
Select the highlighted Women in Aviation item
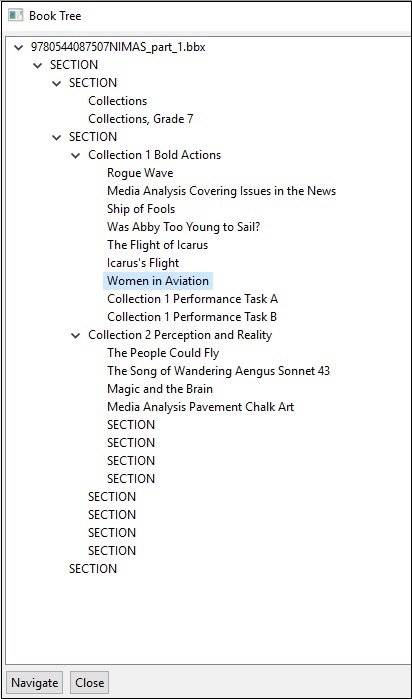[x=158, y=281]
